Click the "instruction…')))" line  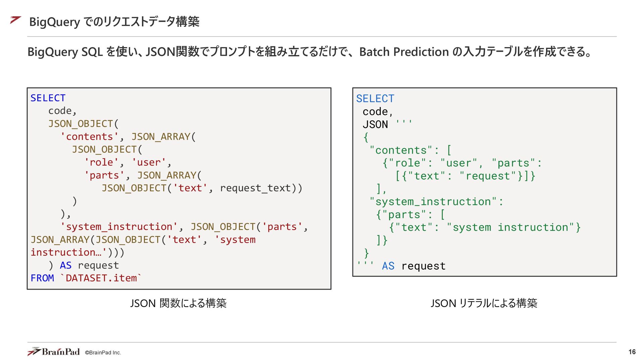(77, 252)
